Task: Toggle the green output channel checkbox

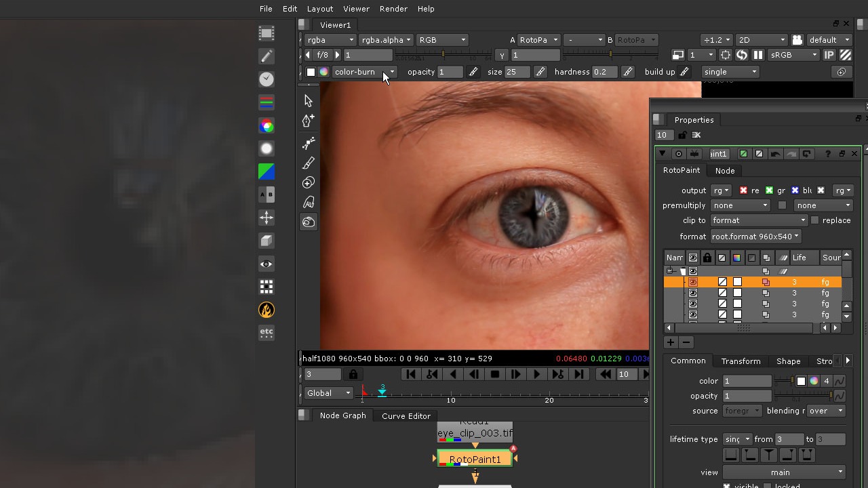Action: coord(769,190)
